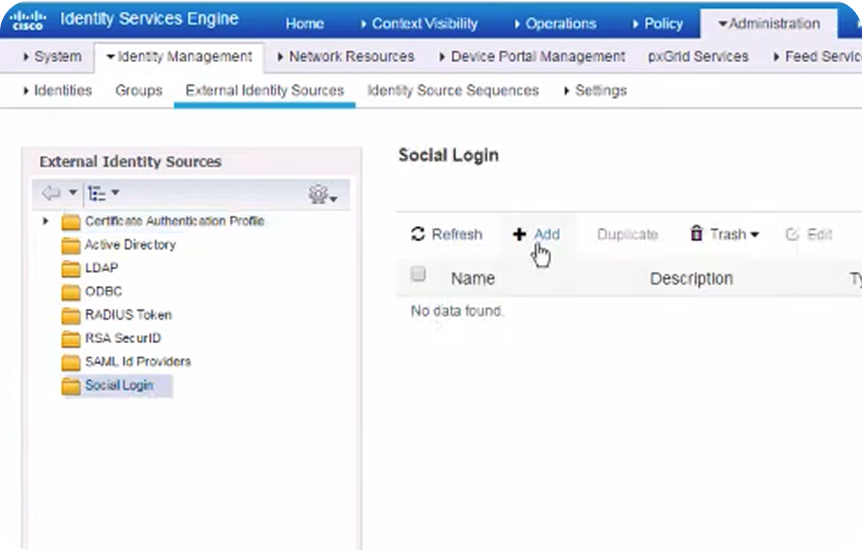Select the External Identity Sources tab
This screenshot has height=550, width=862.
click(264, 91)
